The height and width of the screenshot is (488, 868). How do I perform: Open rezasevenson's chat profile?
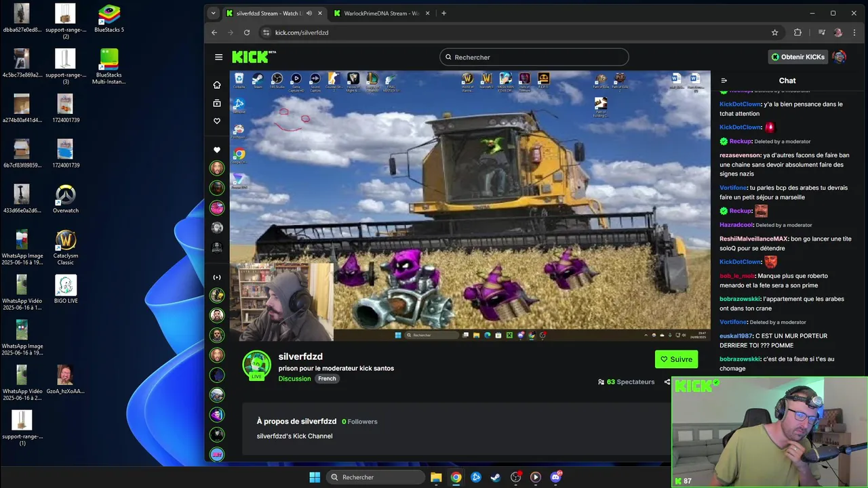740,155
